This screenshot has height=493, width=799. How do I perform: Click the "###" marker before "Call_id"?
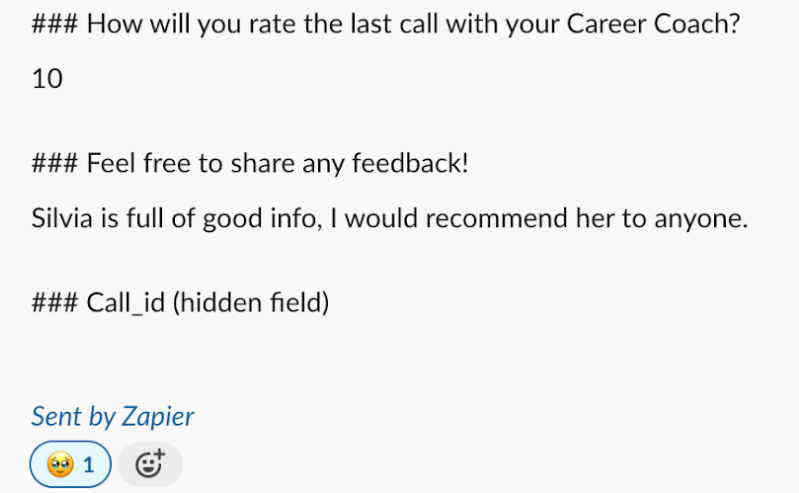[55, 302]
